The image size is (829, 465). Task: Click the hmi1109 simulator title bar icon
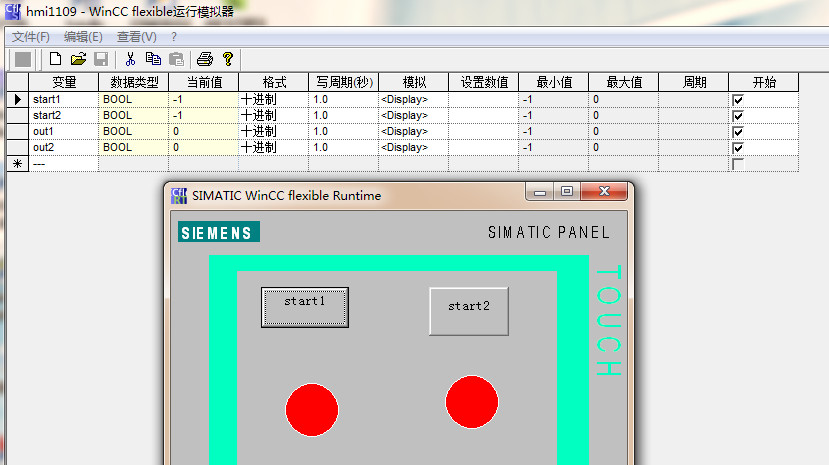coord(13,12)
